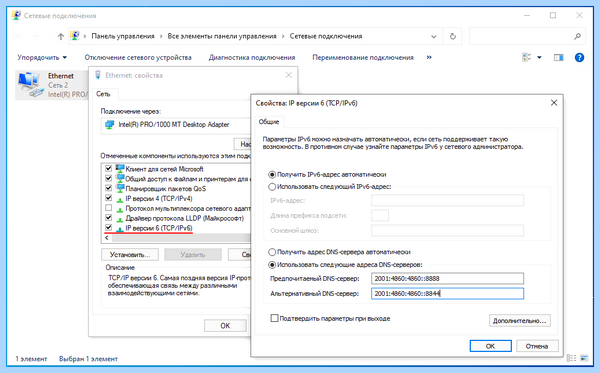Toggle the preview pane icon

pyautogui.click(x=558, y=57)
